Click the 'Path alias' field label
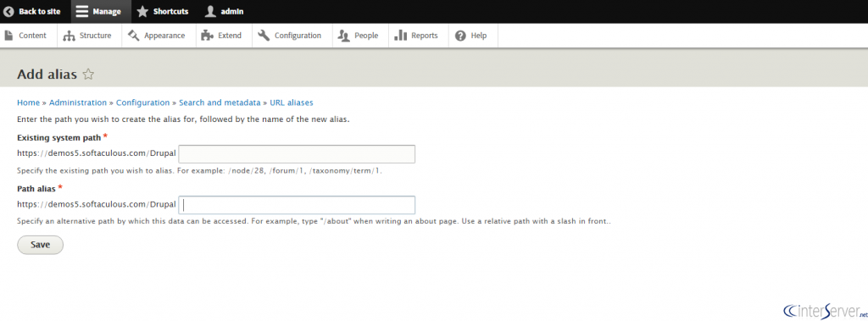868x321 pixels. pyautogui.click(x=36, y=189)
